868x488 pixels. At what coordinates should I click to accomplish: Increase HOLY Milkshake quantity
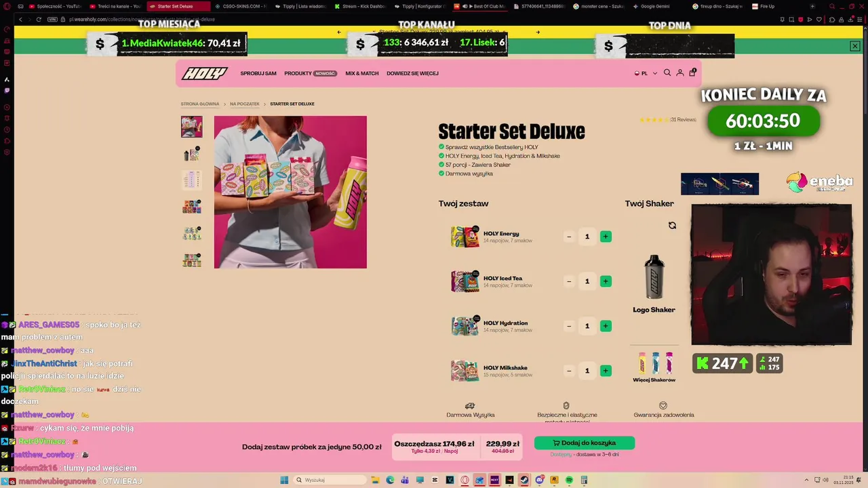point(606,371)
